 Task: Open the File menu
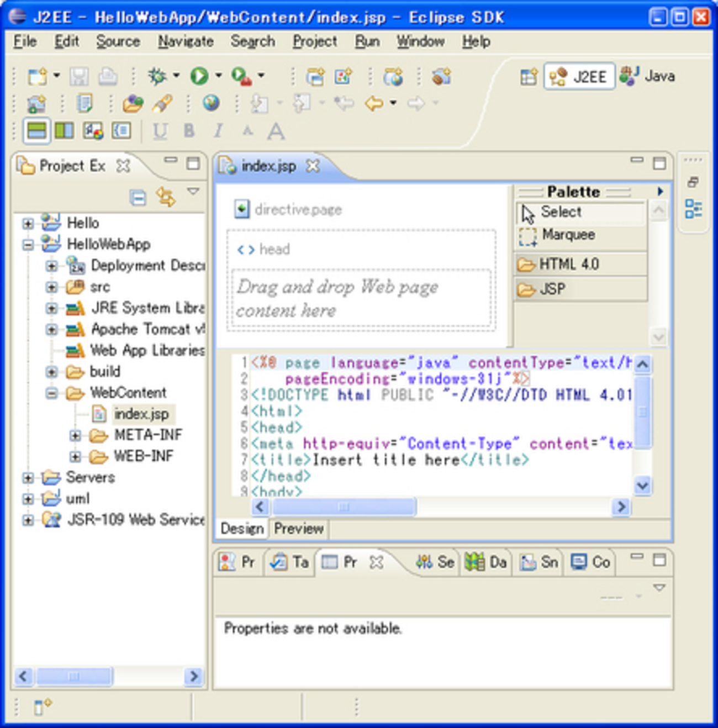(25, 41)
